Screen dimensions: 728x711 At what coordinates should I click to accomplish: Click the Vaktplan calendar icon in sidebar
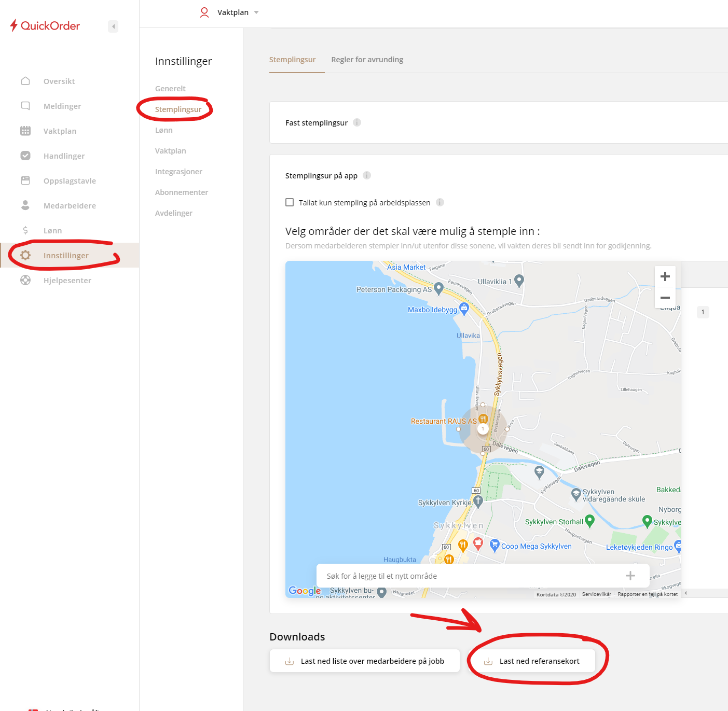25,131
